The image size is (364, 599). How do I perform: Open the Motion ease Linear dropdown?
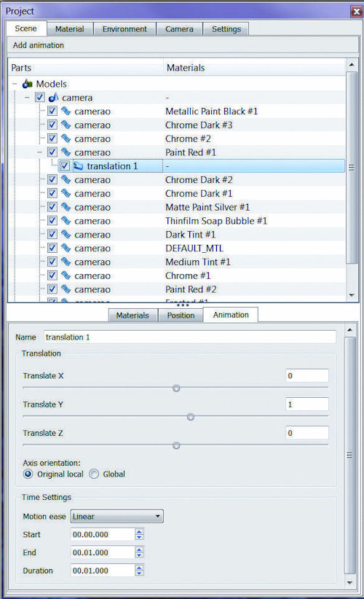pyautogui.click(x=117, y=517)
